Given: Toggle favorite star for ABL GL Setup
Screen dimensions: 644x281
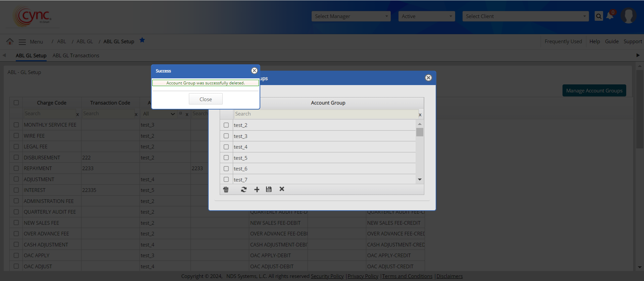Looking at the screenshot, I should [x=142, y=40].
